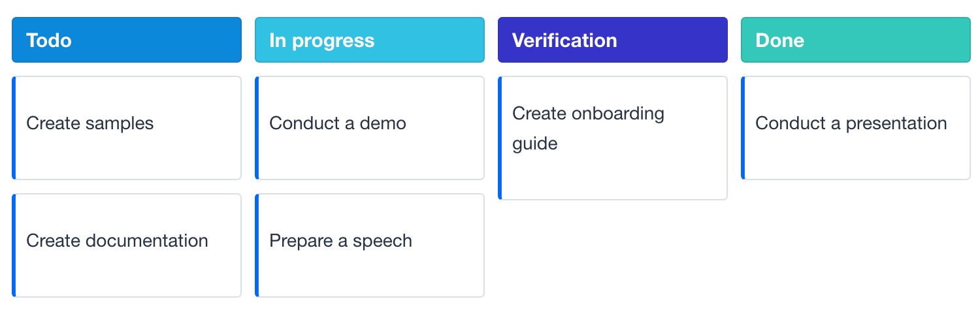Open the Conduct a demo card
This screenshot has height=312, width=980.
click(x=370, y=127)
